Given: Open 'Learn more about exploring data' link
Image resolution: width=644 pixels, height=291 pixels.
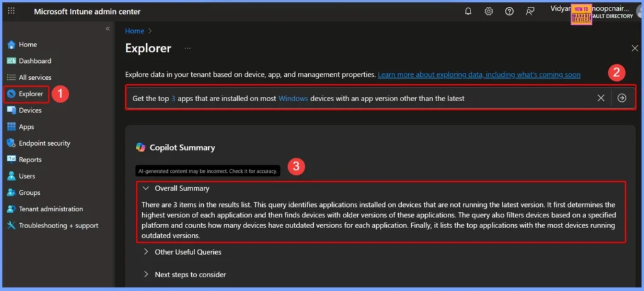Looking at the screenshot, I should click(479, 75).
